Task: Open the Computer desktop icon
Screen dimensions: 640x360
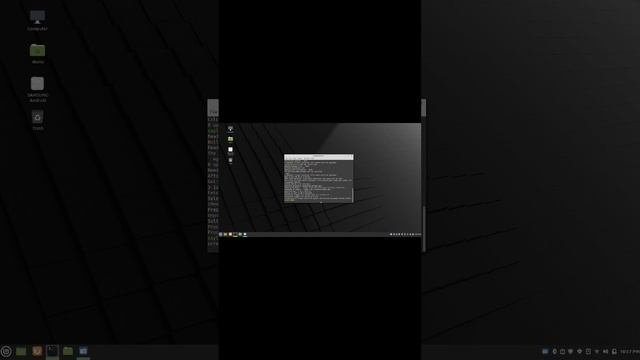Action: point(37,20)
